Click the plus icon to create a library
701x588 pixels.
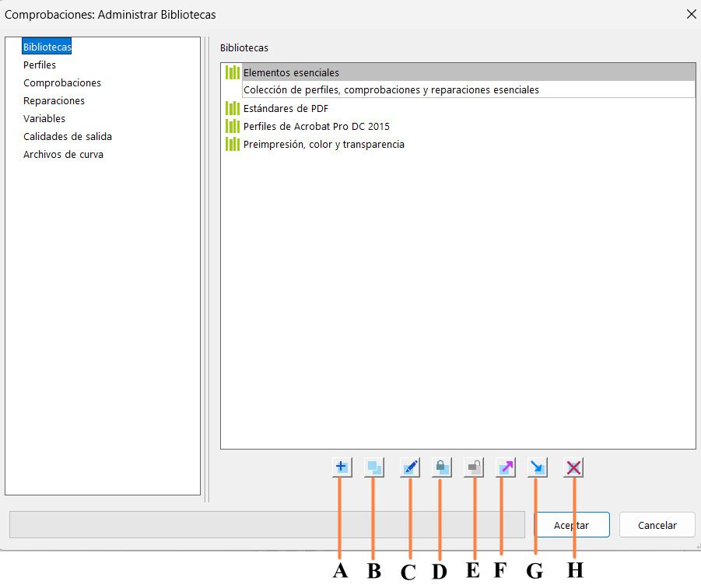click(342, 467)
